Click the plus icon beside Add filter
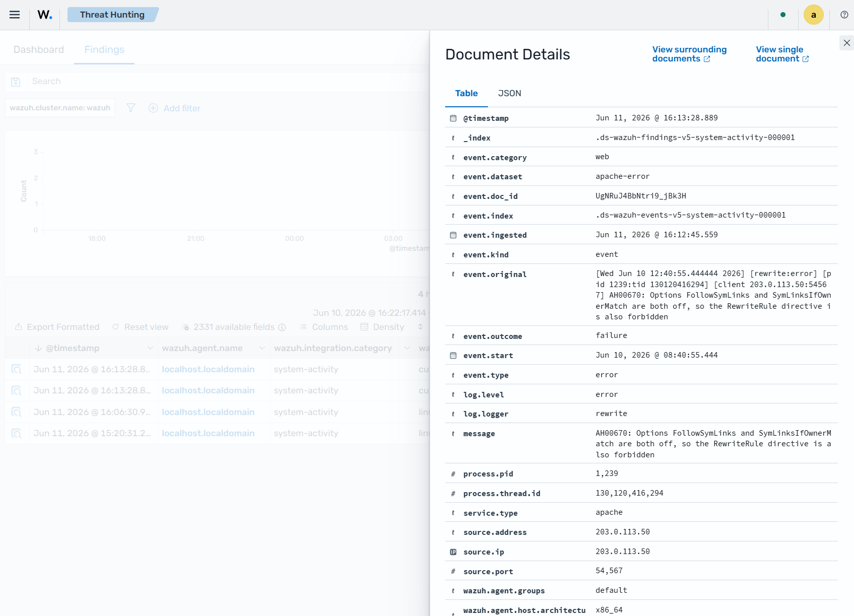854x616 pixels. (153, 108)
